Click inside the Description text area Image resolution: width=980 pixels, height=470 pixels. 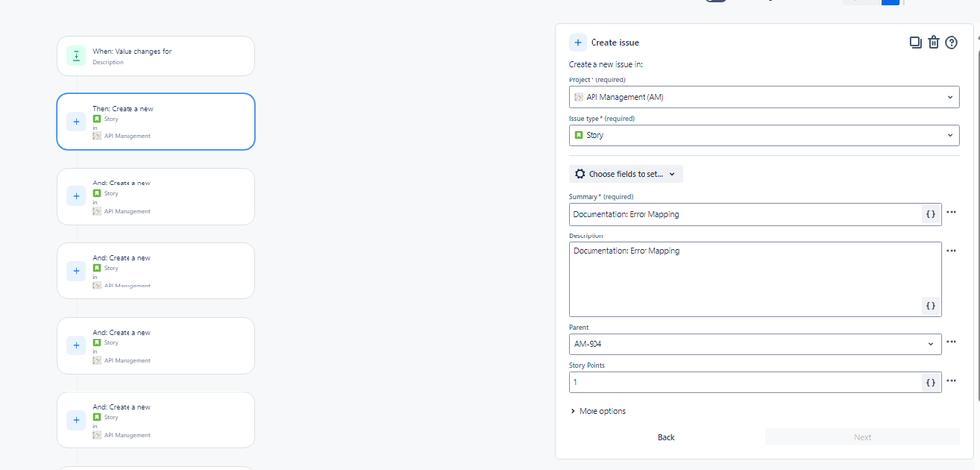(x=755, y=280)
